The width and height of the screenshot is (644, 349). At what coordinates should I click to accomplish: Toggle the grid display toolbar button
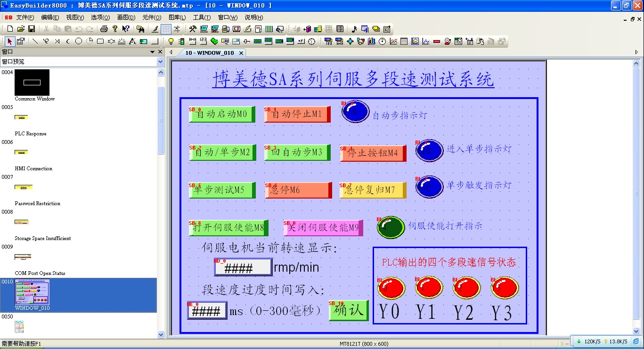click(x=166, y=29)
